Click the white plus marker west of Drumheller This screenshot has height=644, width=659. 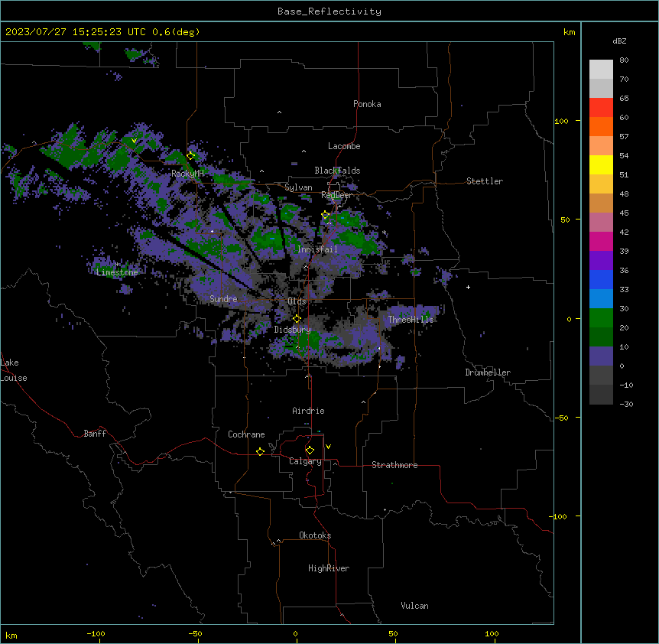468,287
